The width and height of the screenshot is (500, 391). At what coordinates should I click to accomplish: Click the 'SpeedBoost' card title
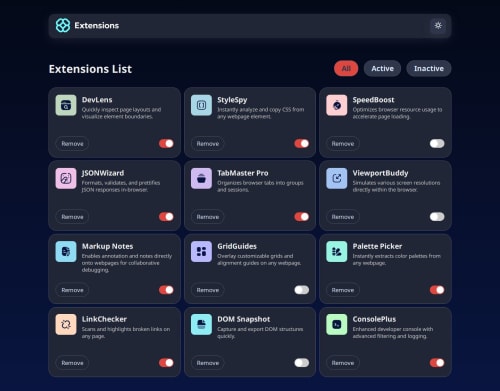(x=373, y=100)
